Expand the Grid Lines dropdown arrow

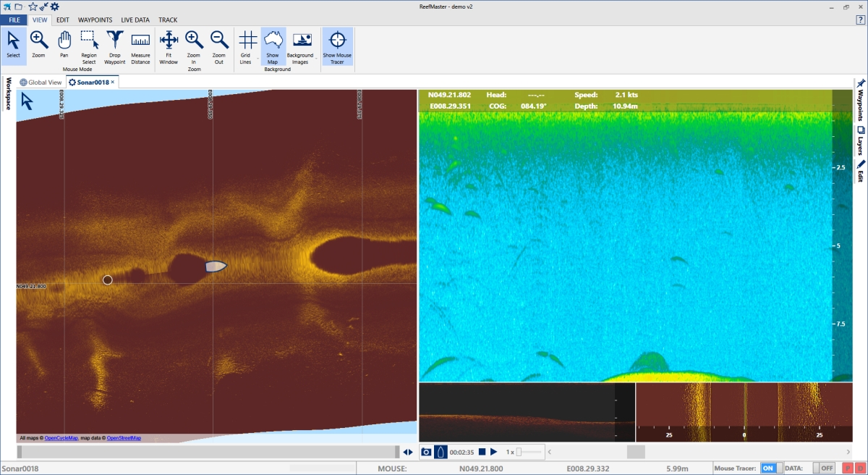[258, 58]
